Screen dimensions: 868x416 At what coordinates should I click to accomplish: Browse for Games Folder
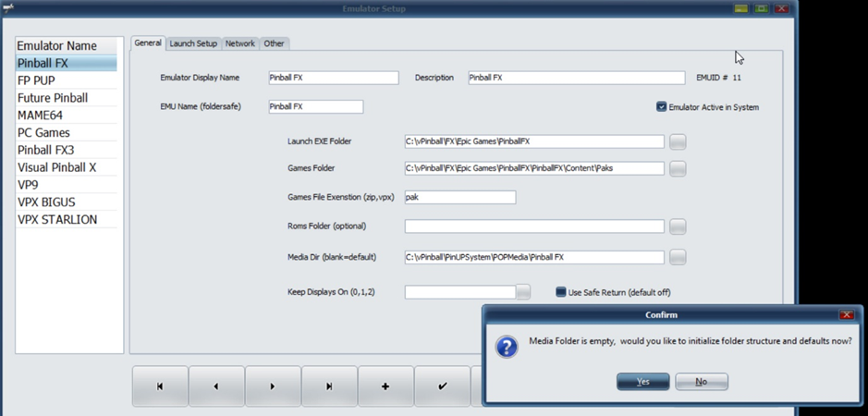coord(678,168)
